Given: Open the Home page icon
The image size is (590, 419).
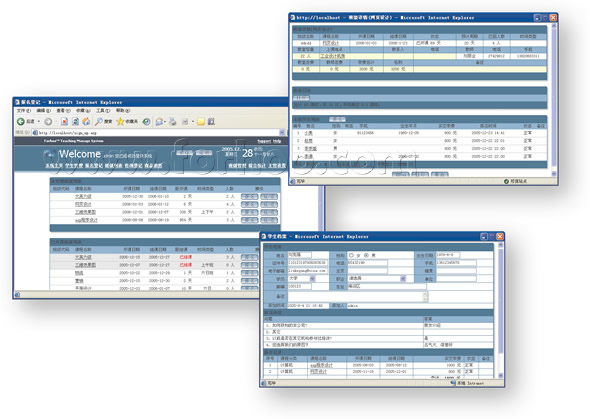Looking at the screenshot, I should [86, 121].
